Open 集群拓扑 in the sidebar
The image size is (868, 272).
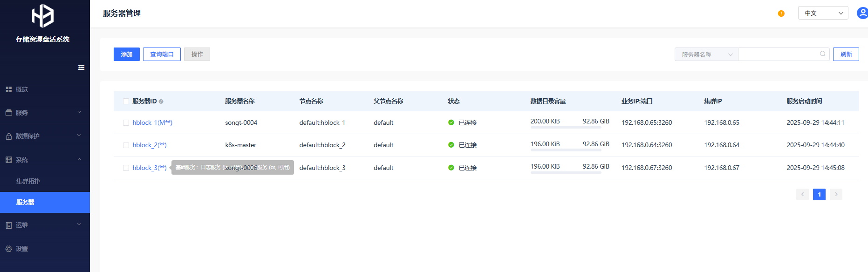pyautogui.click(x=28, y=181)
